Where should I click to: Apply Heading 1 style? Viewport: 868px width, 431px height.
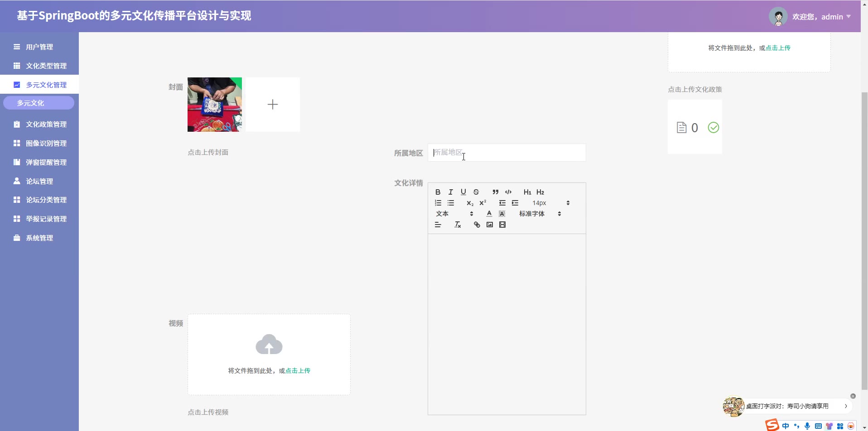(527, 192)
